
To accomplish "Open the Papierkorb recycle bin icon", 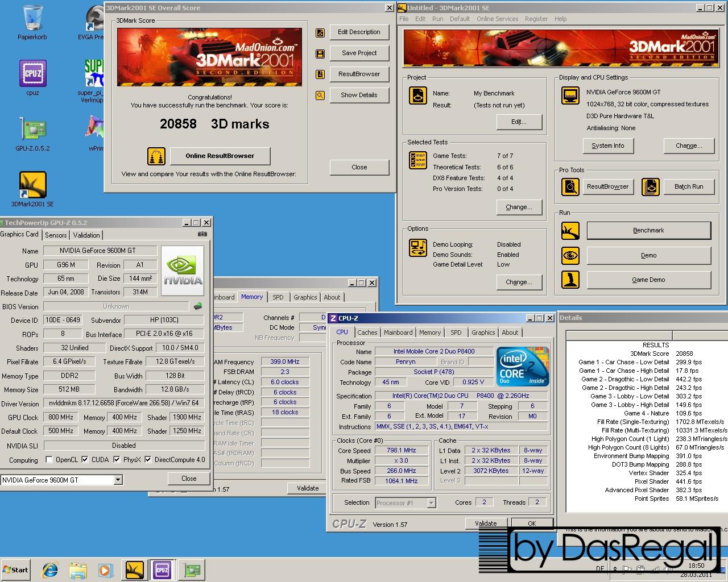I will pos(32,22).
